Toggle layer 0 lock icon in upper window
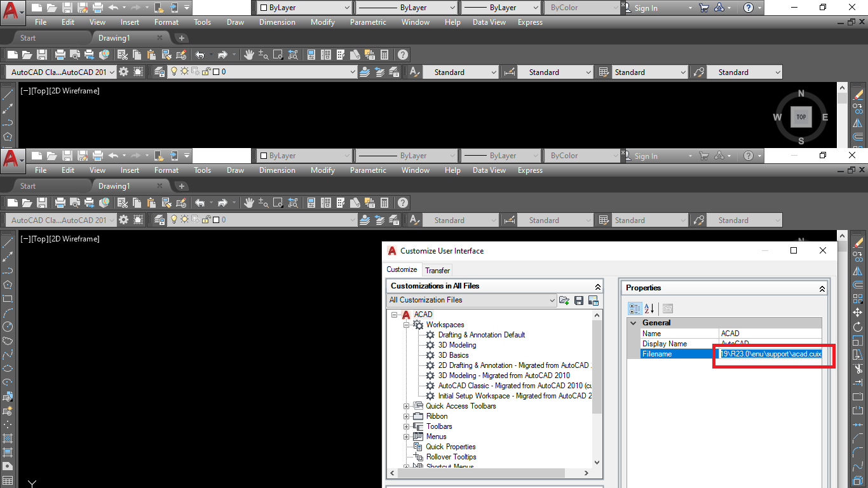The image size is (868, 488). click(206, 72)
